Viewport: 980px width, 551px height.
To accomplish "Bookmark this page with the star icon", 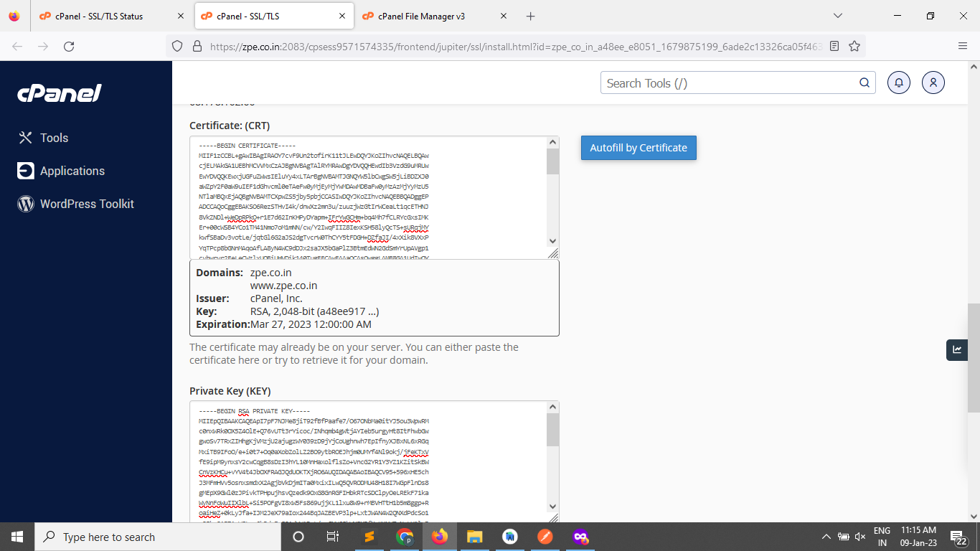I will click(854, 46).
